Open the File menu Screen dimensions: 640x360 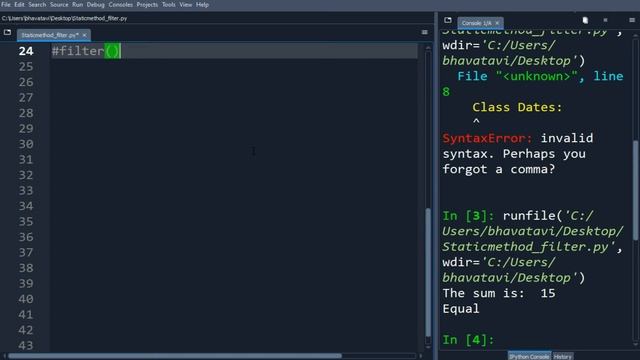6,4
